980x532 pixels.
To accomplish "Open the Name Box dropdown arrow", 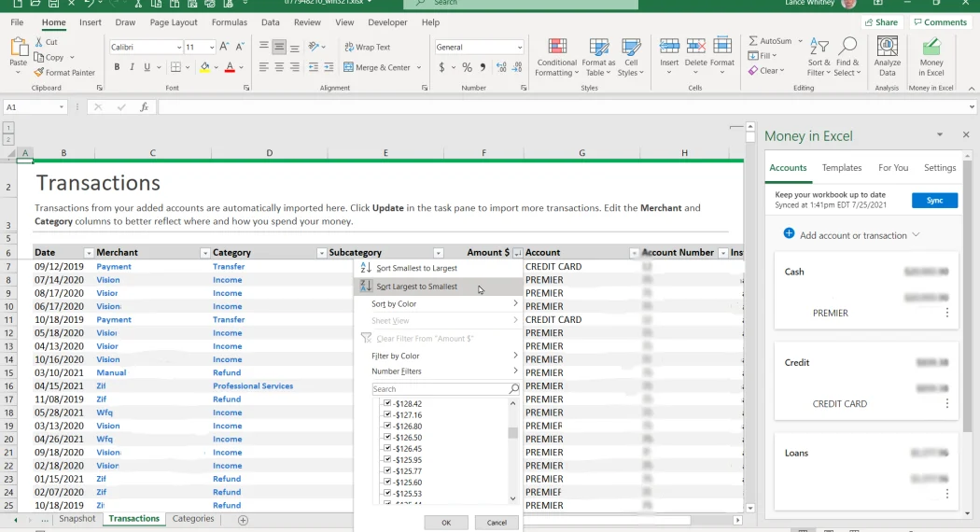I will pyautogui.click(x=62, y=107).
